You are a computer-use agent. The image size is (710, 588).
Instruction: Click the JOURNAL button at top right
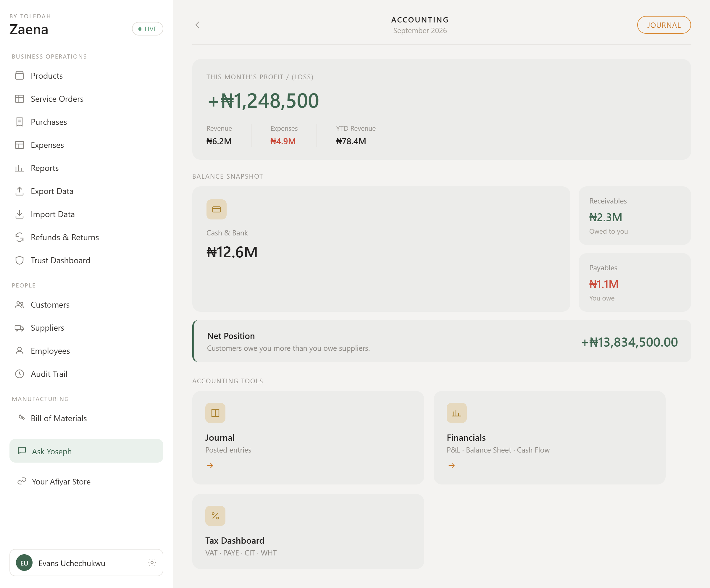pos(664,25)
